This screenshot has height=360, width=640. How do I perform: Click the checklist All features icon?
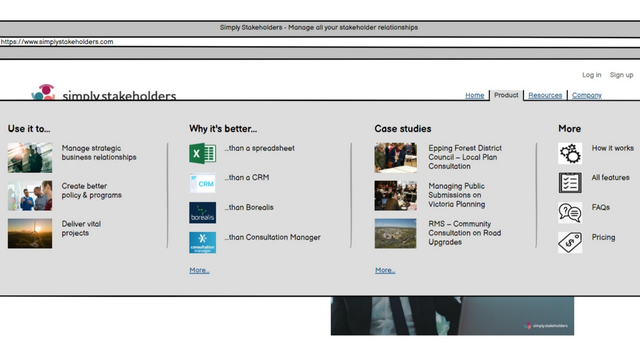point(570,183)
